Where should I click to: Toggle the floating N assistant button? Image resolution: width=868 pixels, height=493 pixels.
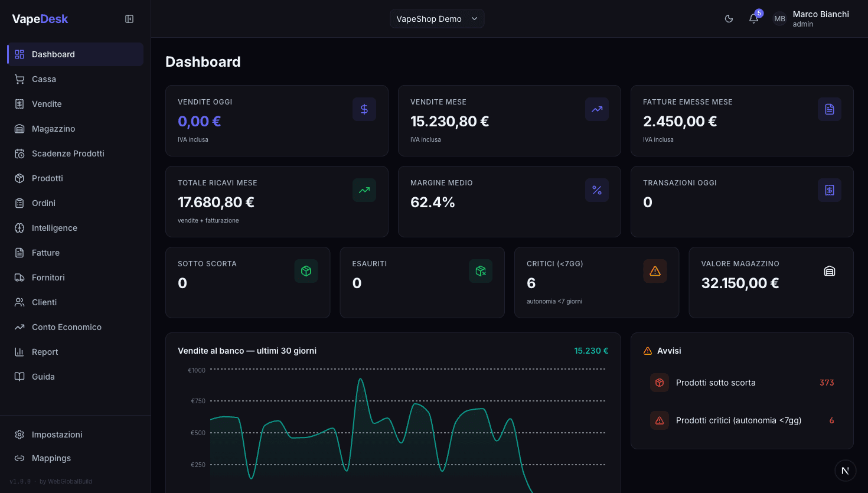(845, 471)
